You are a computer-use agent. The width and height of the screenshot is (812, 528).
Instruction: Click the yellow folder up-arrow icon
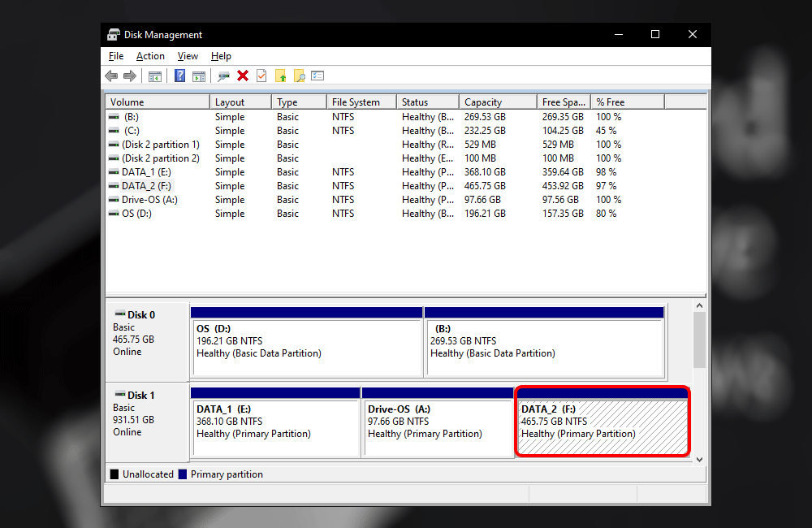coord(281,76)
